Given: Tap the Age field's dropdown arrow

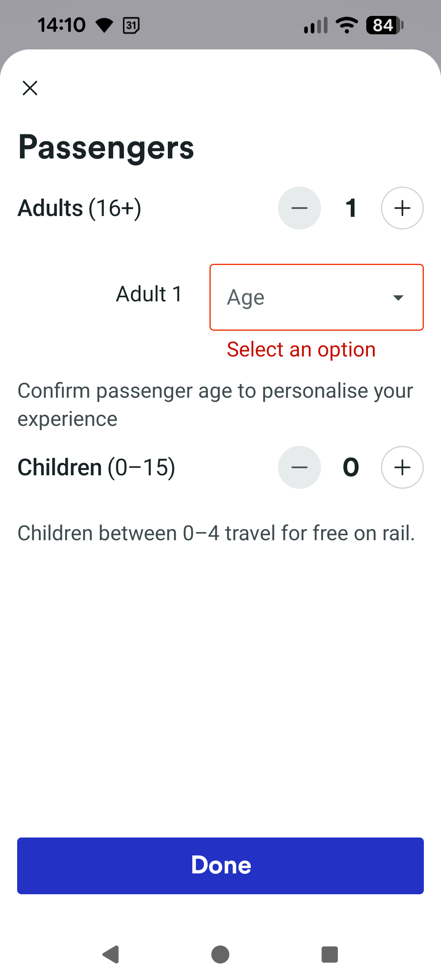Looking at the screenshot, I should coord(398,298).
